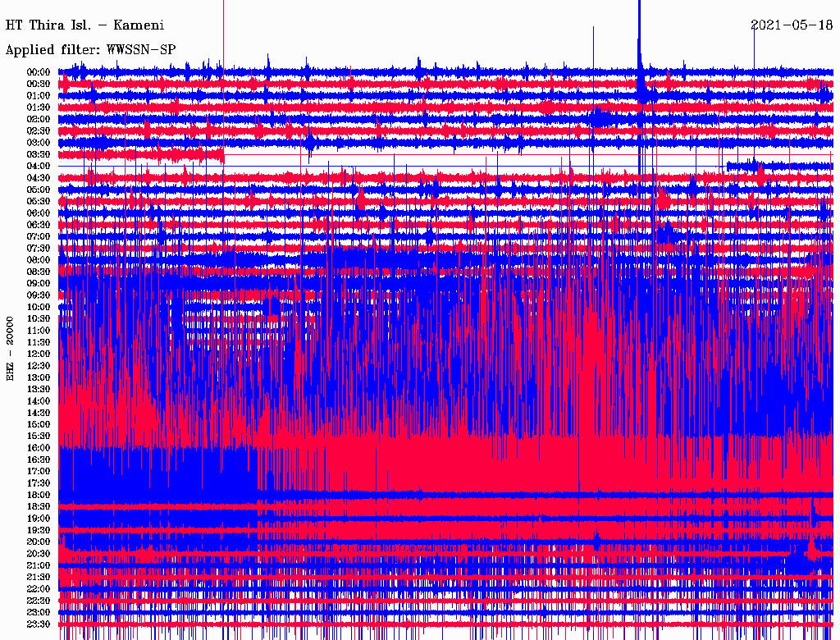The width and height of the screenshot is (840, 640).
Task: Click the vertical axis label 'EHZ - 20000'
Action: [10, 349]
